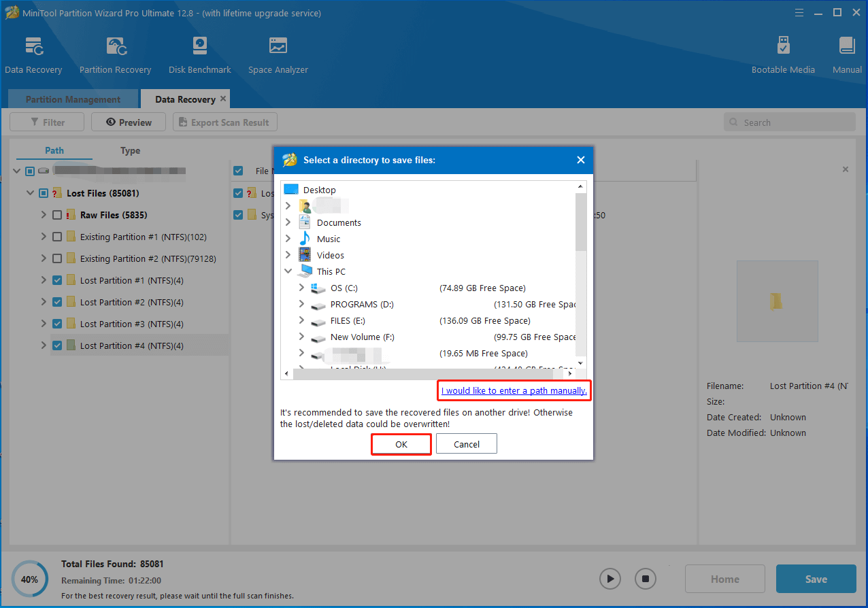Select the FILES (E:) drive
Viewport: 868px width, 608px height.
point(348,320)
